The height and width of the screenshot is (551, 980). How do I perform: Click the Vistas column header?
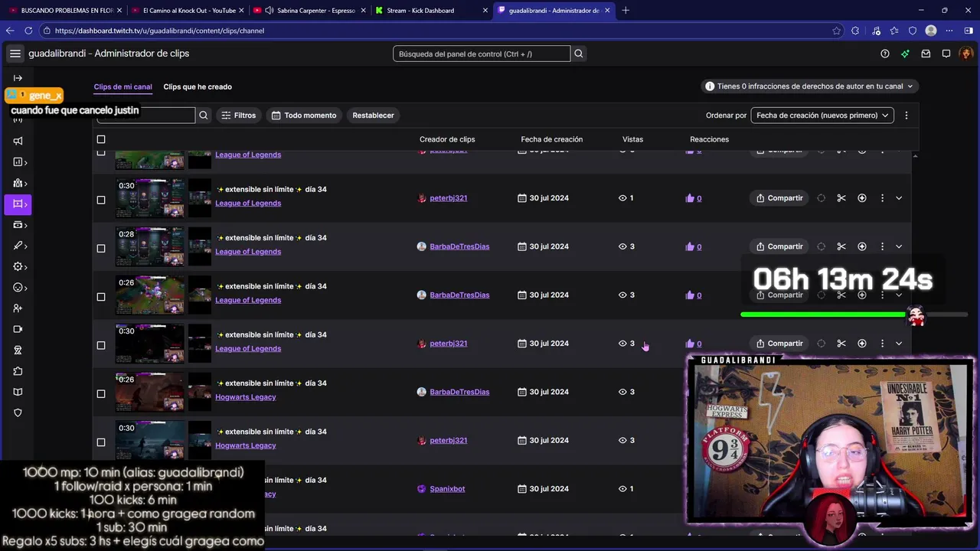tap(632, 139)
